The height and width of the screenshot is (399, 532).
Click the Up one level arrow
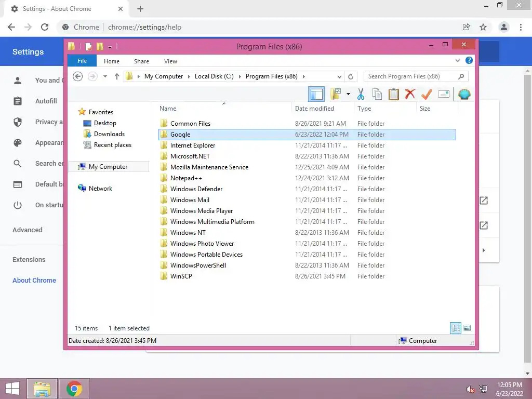coord(117,76)
